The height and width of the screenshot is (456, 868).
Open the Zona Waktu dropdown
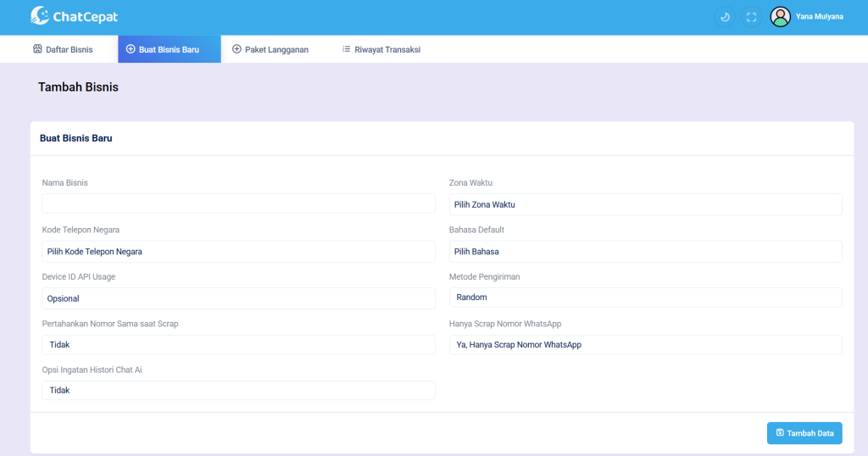[x=645, y=204]
